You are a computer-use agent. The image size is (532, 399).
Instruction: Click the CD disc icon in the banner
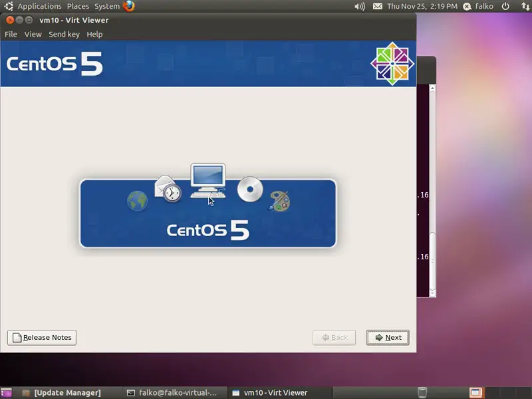pyautogui.click(x=250, y=190)
